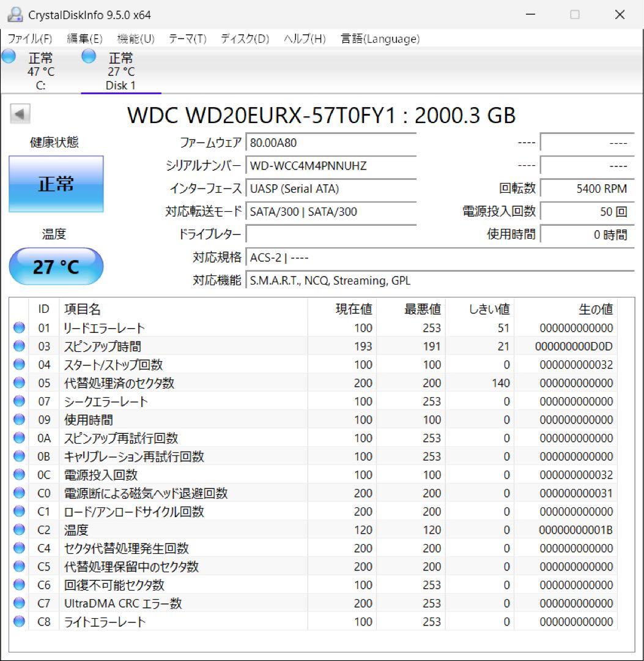Open the テーマ menu
This screenshot has width=644, height=661.
(x=187, y=39)
